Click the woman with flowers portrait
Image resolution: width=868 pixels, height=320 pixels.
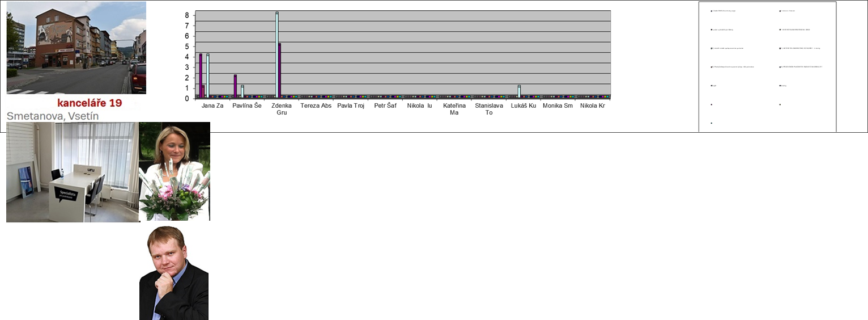(x=175, y=171)
